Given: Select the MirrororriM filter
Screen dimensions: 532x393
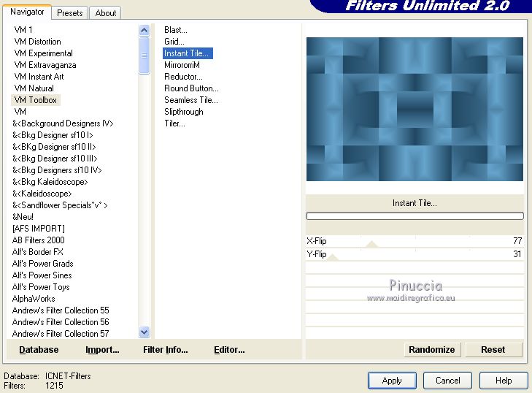Looking at the screenshot, I should pos(182,65).
